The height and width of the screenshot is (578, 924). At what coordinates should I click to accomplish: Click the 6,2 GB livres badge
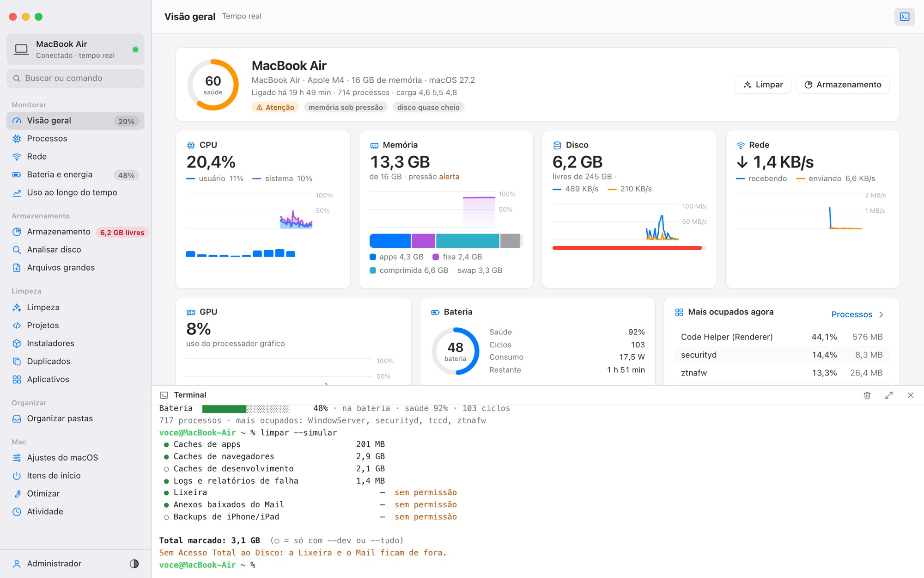pos(122,233)
